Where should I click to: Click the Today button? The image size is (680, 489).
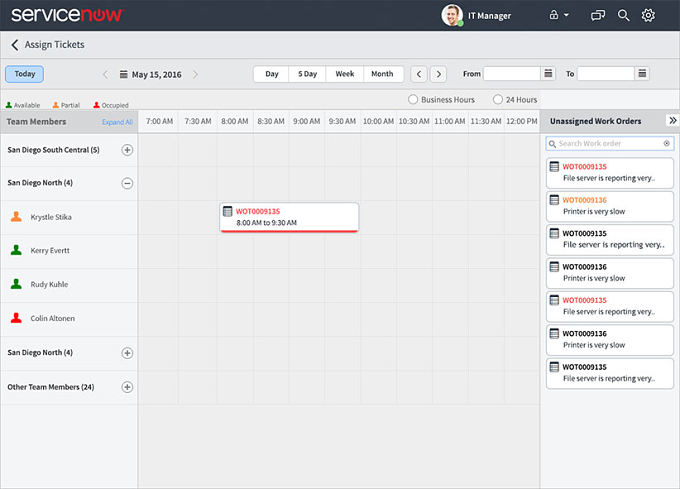[25, 74]
